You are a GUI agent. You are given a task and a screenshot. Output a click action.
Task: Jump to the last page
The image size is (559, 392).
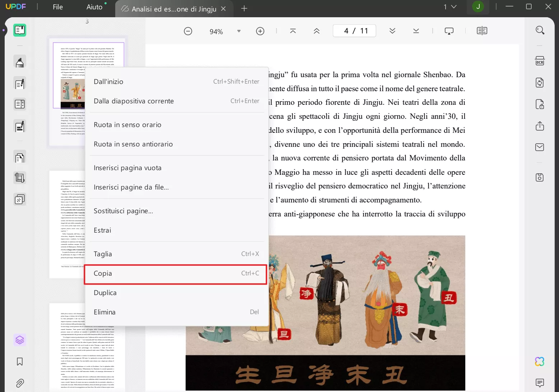pyautogui.click(x=416, y=31)
